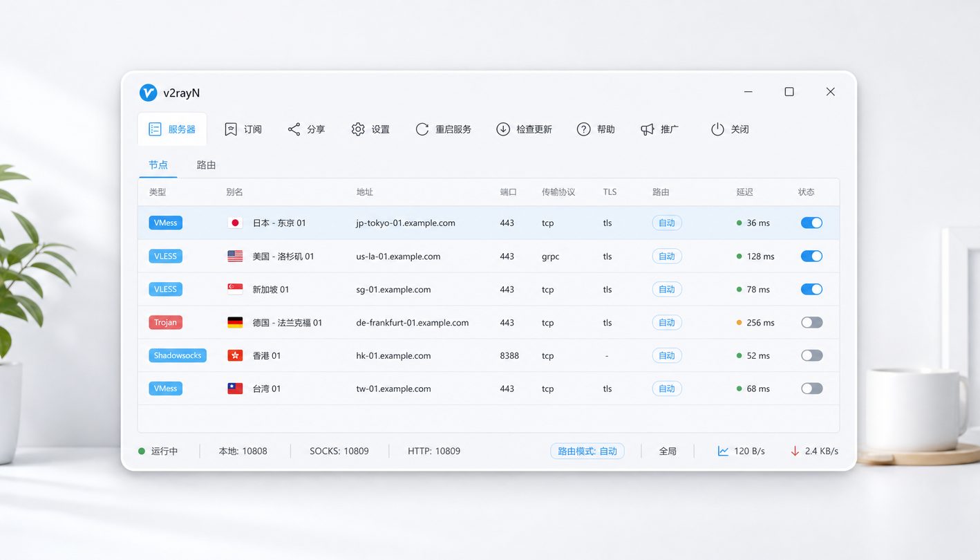
Task: Click the United States flag icon
Action: tap(235, 256)
